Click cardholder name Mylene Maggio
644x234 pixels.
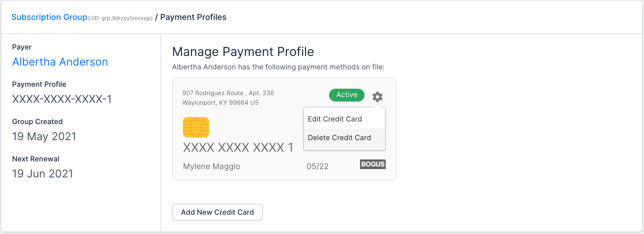[x=212, y=166]
